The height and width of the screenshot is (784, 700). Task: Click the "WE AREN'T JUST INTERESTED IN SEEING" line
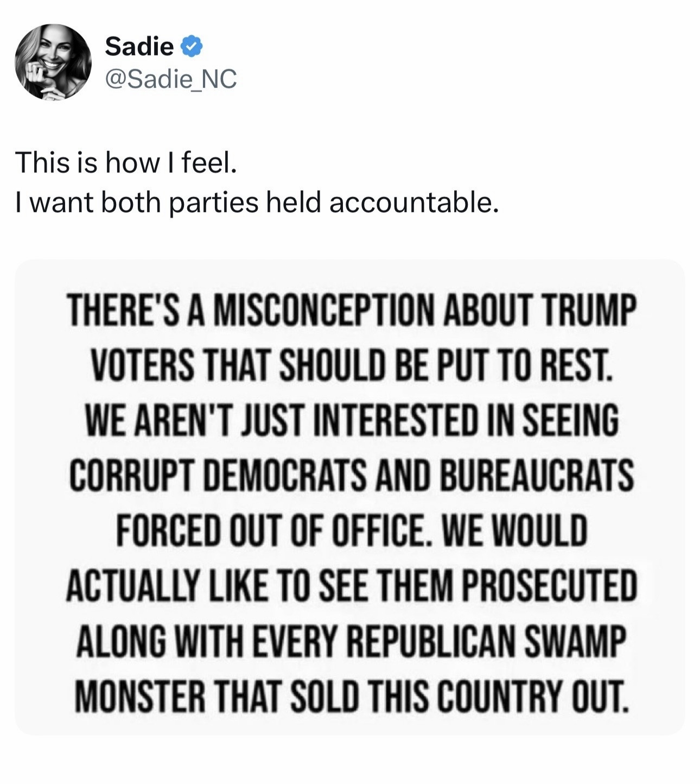[351, 422]
